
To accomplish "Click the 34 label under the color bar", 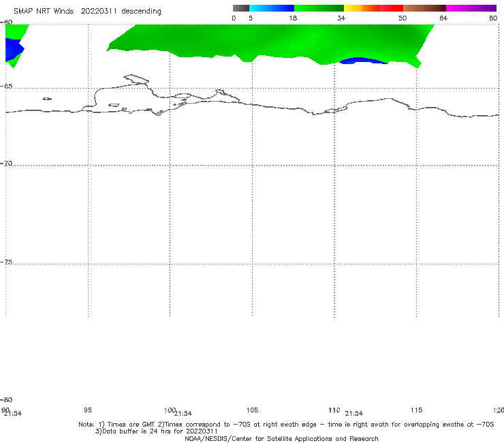I will coord(341,18).
